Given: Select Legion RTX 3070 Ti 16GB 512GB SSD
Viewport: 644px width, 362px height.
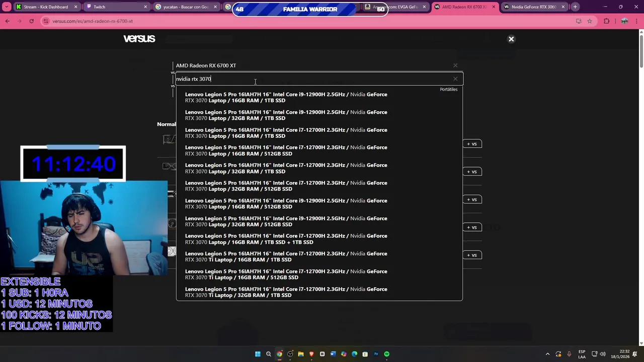Looking at the screenshot, I should (x=319, y=275).
